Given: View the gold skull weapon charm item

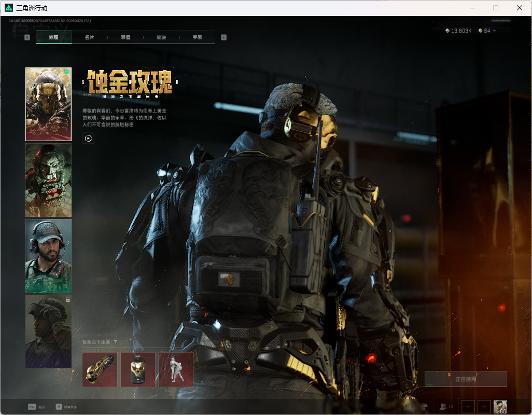Looking at the screenshot, I should [x=100, y=369].
